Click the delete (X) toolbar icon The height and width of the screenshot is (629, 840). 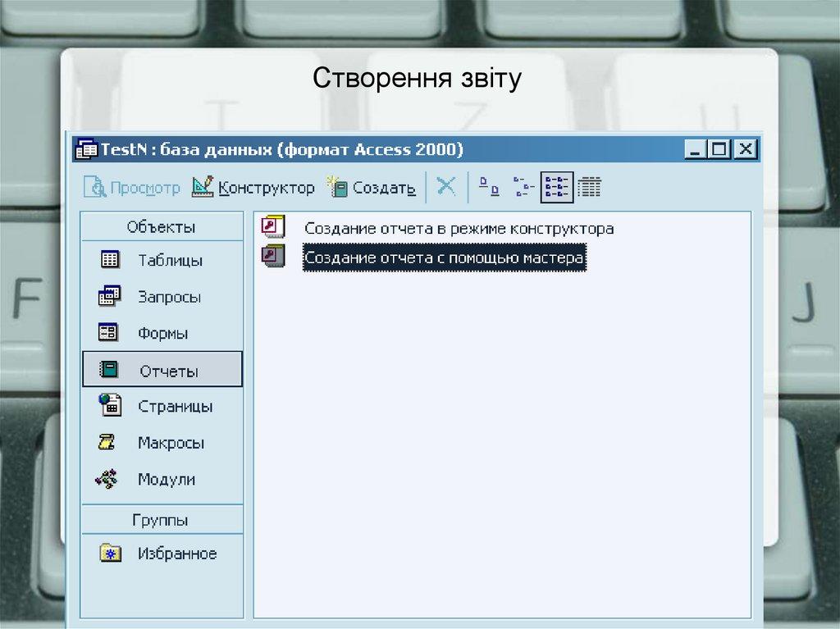(x=445, y=186)
